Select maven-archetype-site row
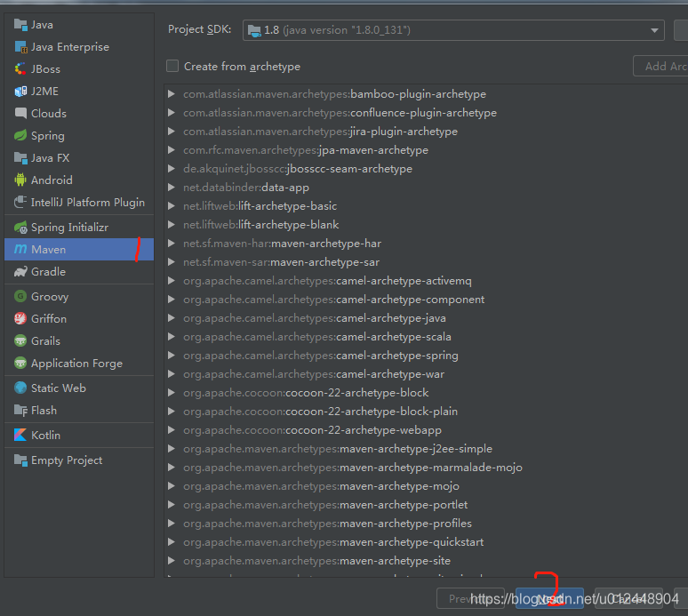This screenshot has height=616, width=688. [426, 561]
